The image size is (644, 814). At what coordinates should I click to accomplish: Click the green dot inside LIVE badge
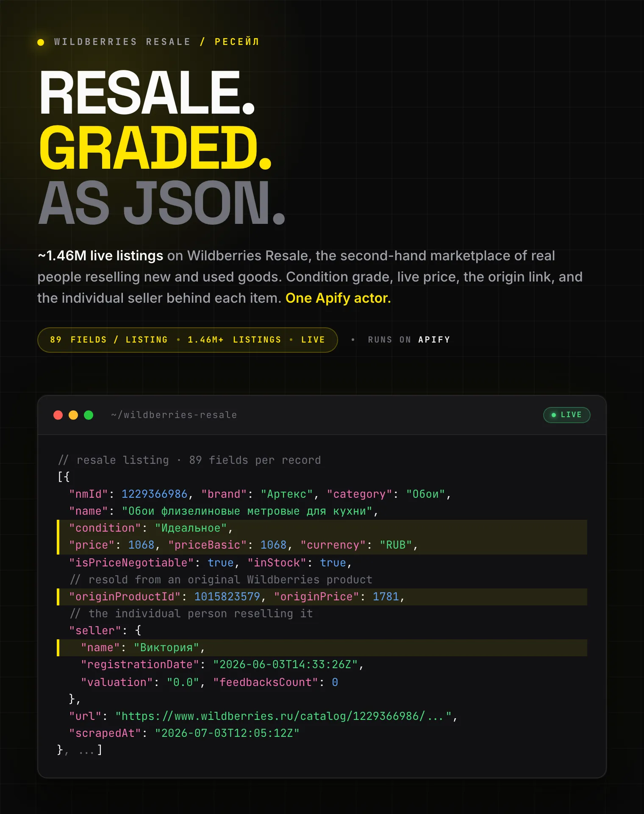(x=553, y=415)
